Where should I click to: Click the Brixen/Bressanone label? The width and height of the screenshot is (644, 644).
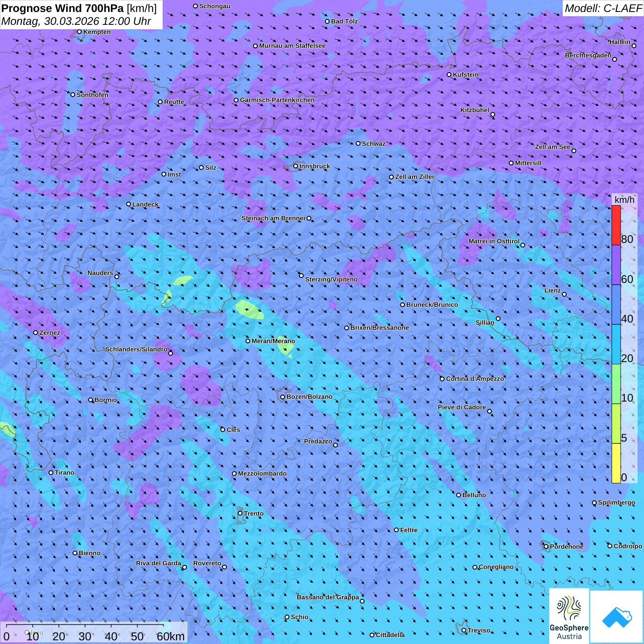(379, 328)
